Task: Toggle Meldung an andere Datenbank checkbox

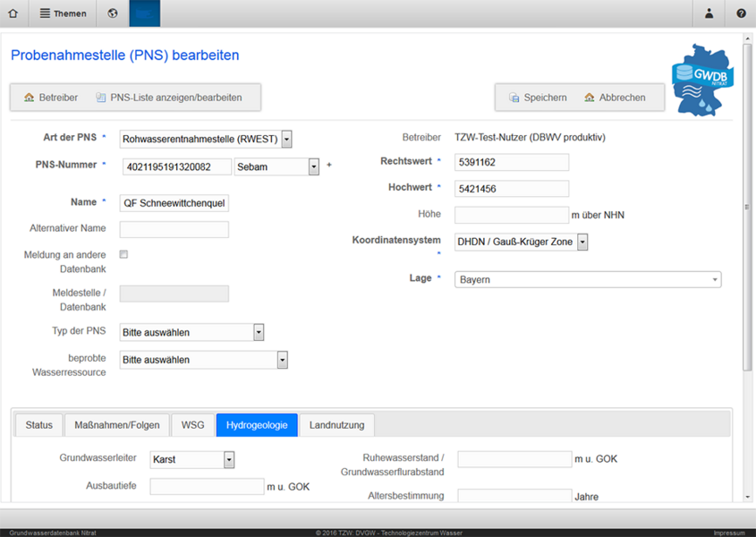Action: pyautogui.click(x=123, y=255)
